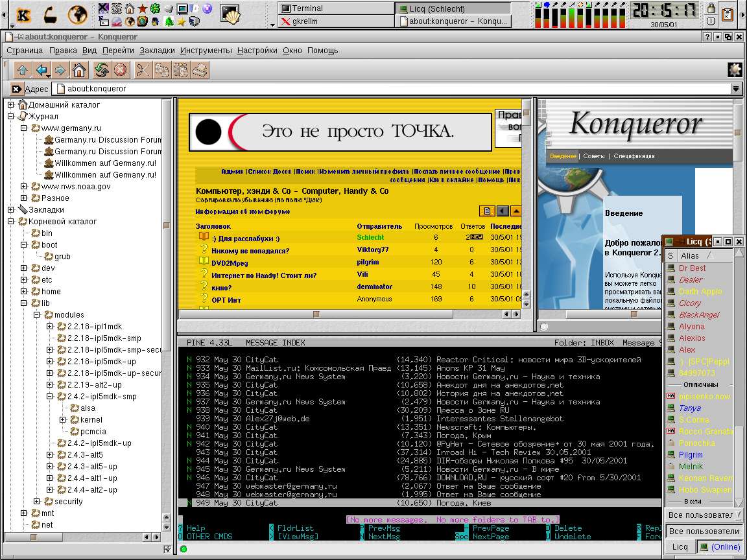The width and height of the screenshot is (747, 560).
Task: Collapse the modules folder node
Action: [x=37, y=315]
